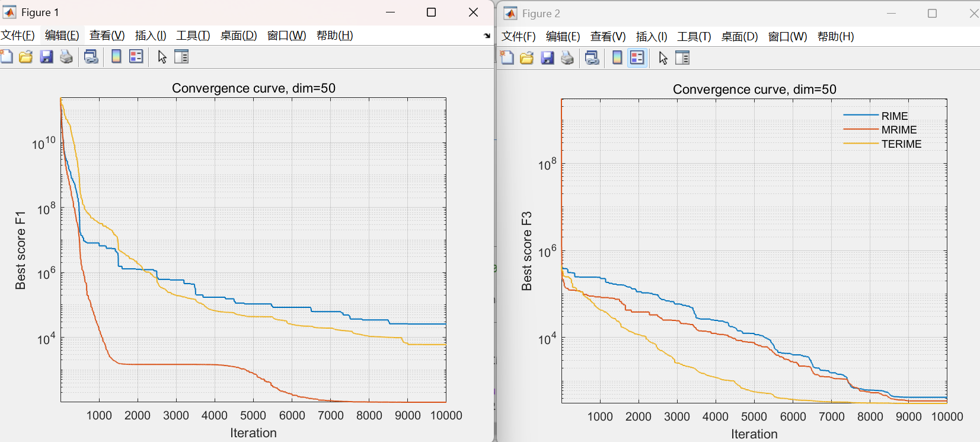The height and width of the screenshot is (442, 980).
Task: Open the 帮助(H) menu in Figure 2
Action: [836, 37]
